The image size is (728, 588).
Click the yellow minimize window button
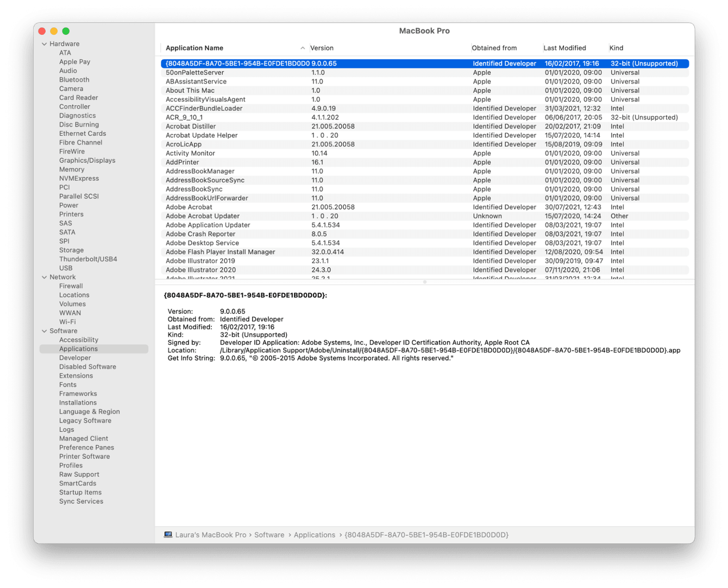(x=54, y=31)
